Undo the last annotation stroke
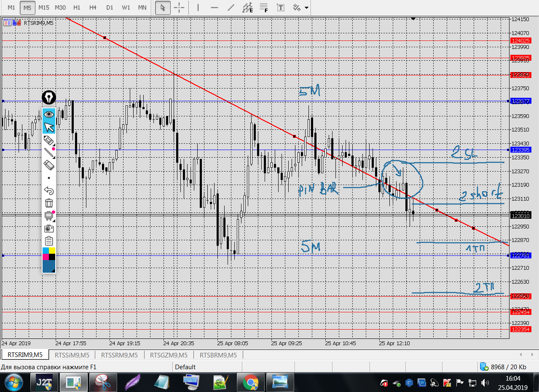539x392 pixels. coord(49,191)
